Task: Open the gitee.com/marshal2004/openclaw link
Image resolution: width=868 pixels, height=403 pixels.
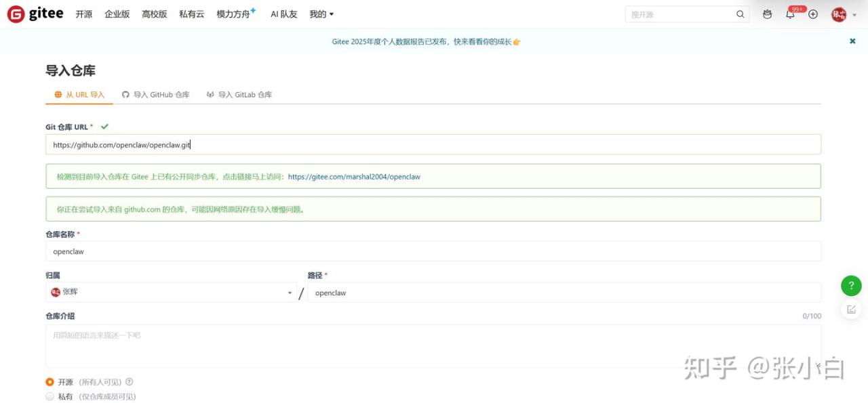Action: (x=354, y=177)
